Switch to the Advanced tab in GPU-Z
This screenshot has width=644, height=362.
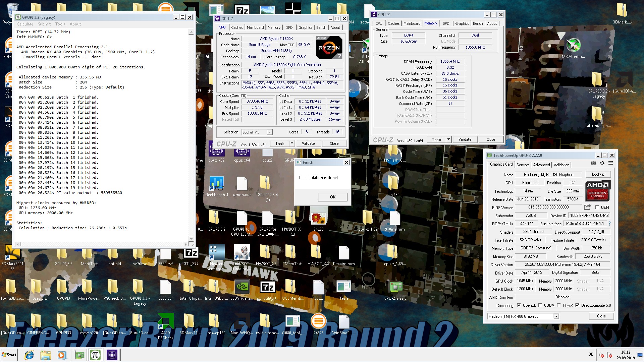point(541,165)
